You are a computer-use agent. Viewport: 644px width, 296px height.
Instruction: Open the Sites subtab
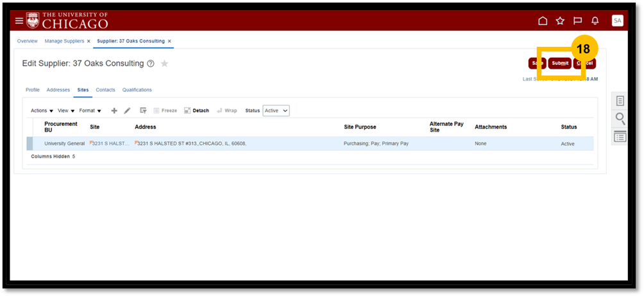(x=83, y=90)
